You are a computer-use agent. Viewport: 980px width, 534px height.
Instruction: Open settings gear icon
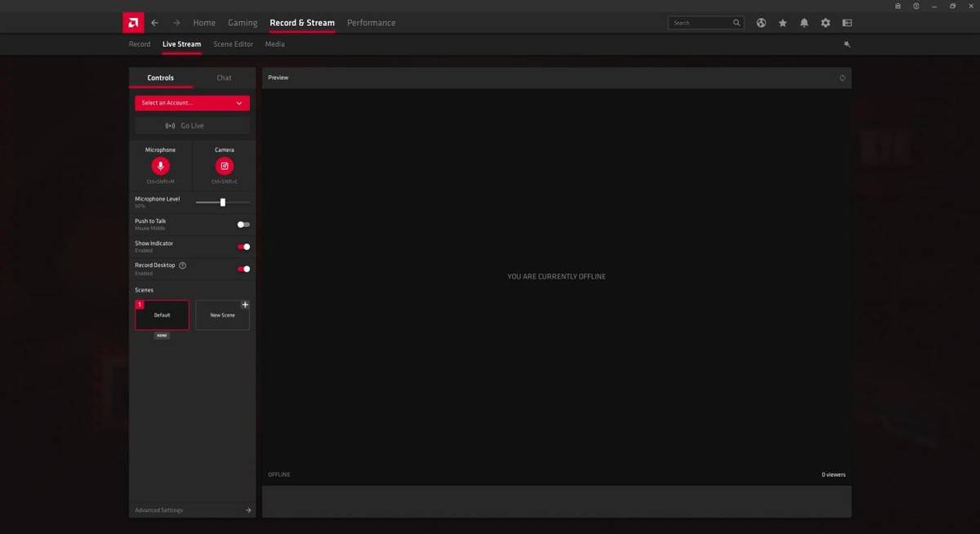point(826,23)
